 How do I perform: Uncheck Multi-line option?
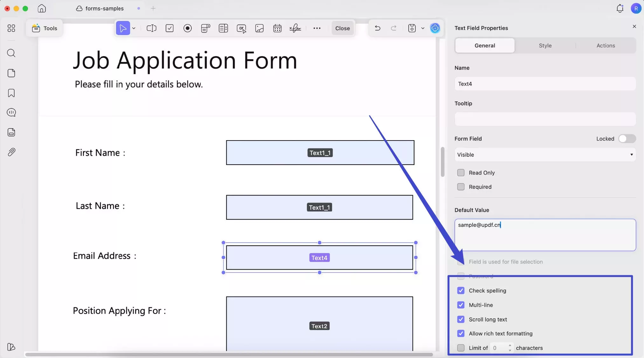(x=460, y=305)
